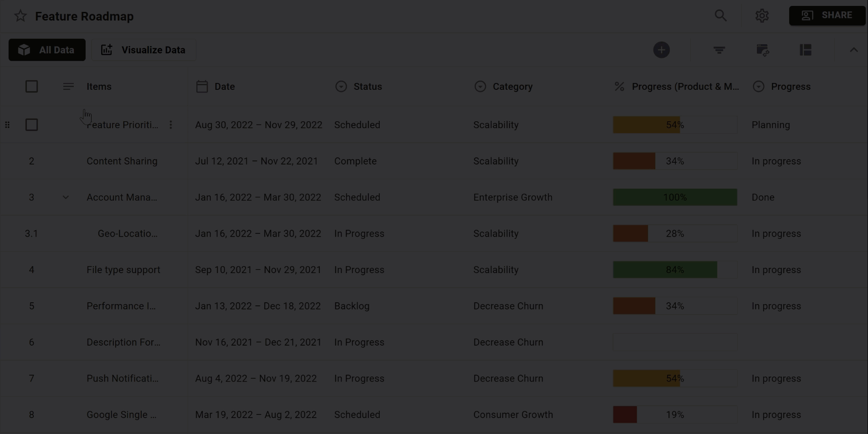Open the Visualize Data tab
The width and height of the screenshot is (868, 434).
pyautogui.click(x=143, y=50)
